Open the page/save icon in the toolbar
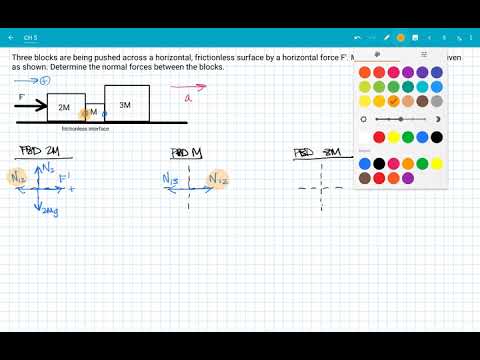 click(415, 37)
